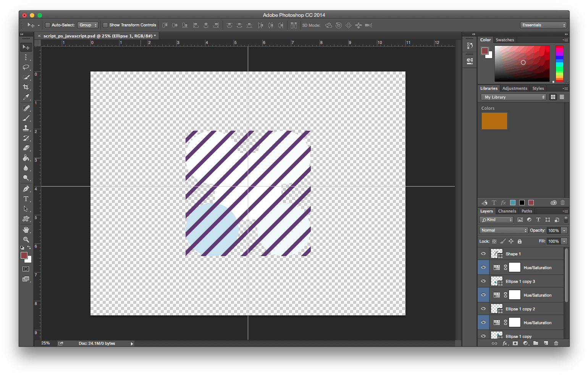This screenshot has height=375, width=588.
Task: Select the Quick Selection tool
Action: 26,77
